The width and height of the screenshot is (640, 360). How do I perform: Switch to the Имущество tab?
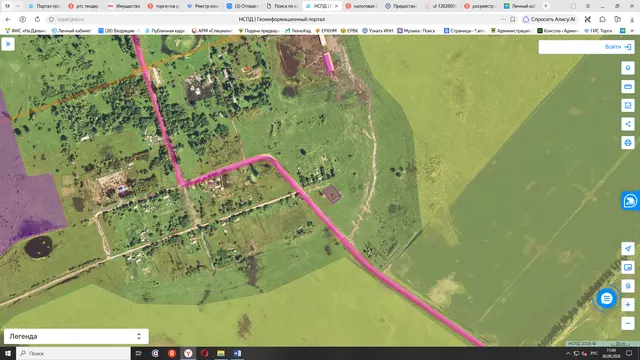coord(124,6)
